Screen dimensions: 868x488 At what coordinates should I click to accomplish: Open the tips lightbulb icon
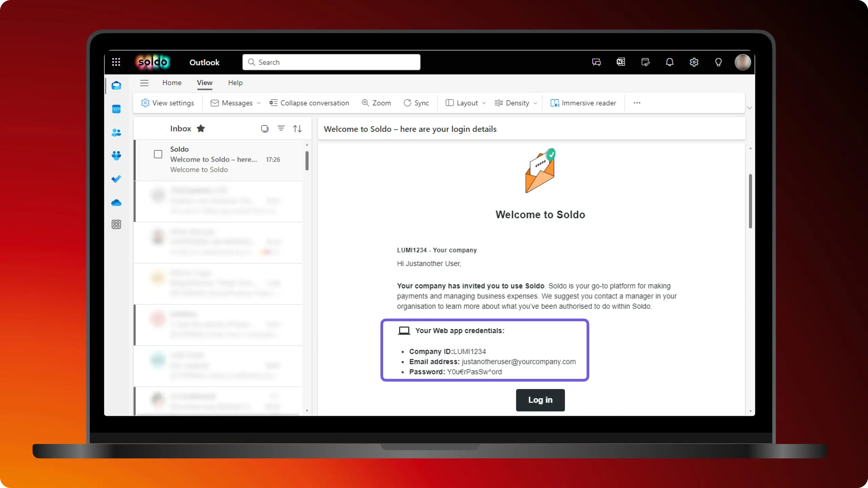(x=718, y=62)
